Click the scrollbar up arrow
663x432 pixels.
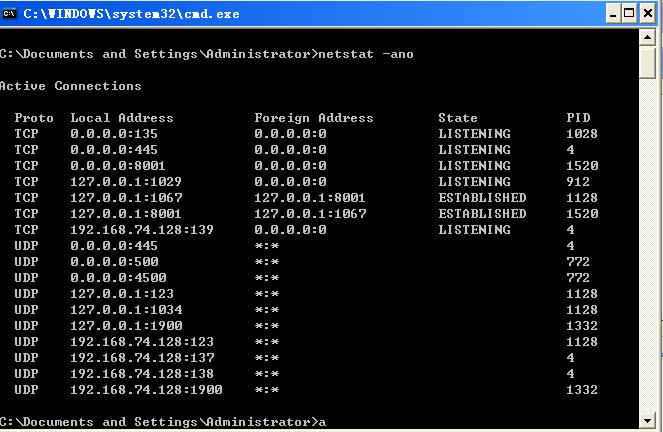[x=647, y=38]
